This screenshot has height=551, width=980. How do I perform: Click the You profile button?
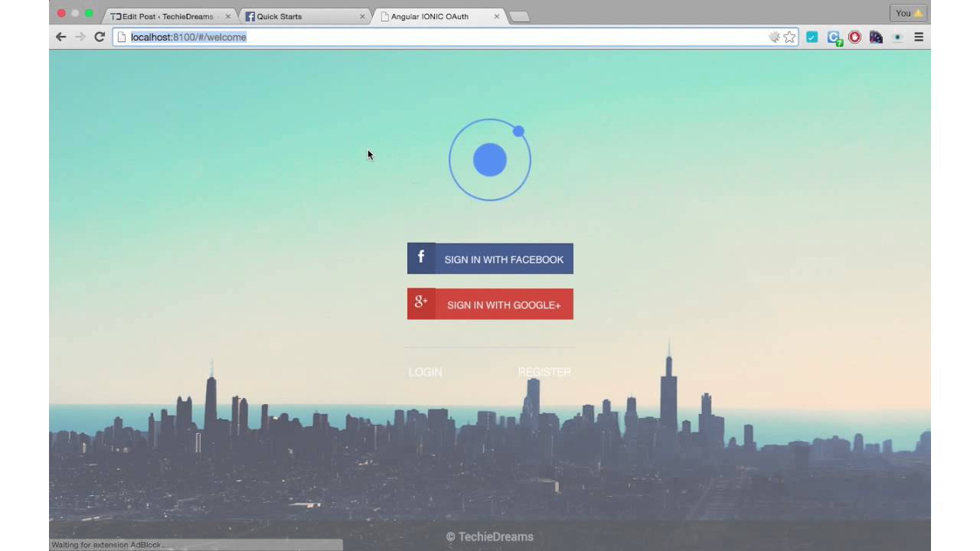pyautogui.click(x=909, y=13)
